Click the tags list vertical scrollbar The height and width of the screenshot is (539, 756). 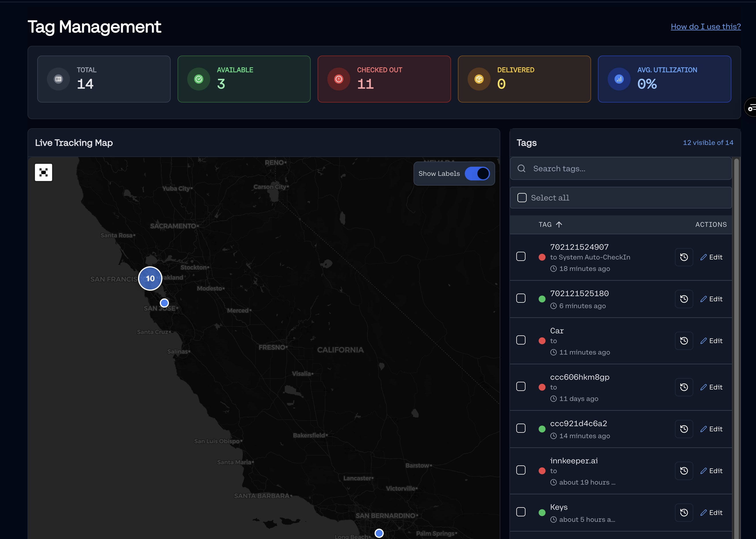pyautogui.click(x=737, y=349)
